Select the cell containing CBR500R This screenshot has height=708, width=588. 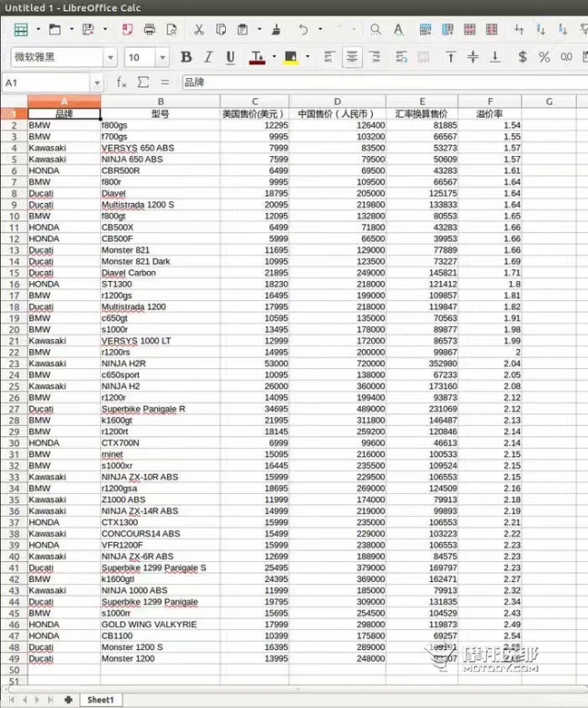(161, 171)
